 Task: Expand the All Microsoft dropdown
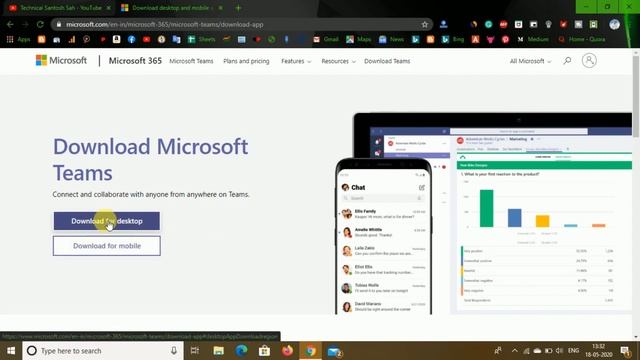point(530,61)
